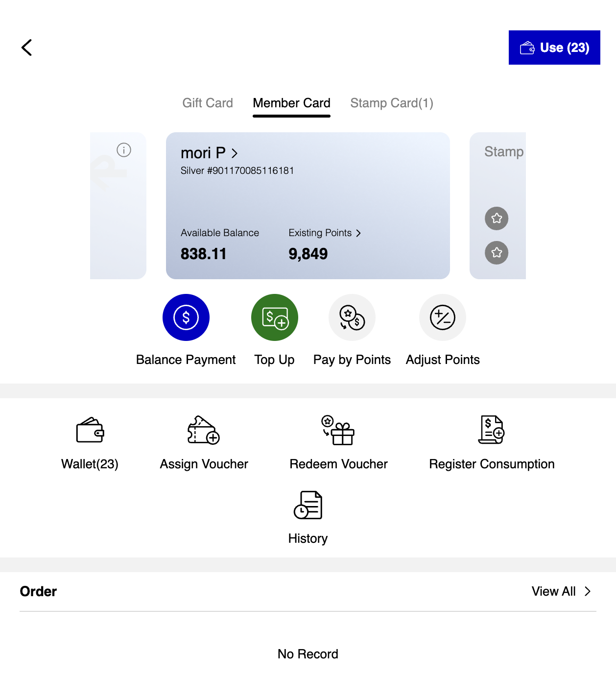Click the Wallet(23) label text
The height and width of the screenshot is (676, 616).
click(90, 464)
